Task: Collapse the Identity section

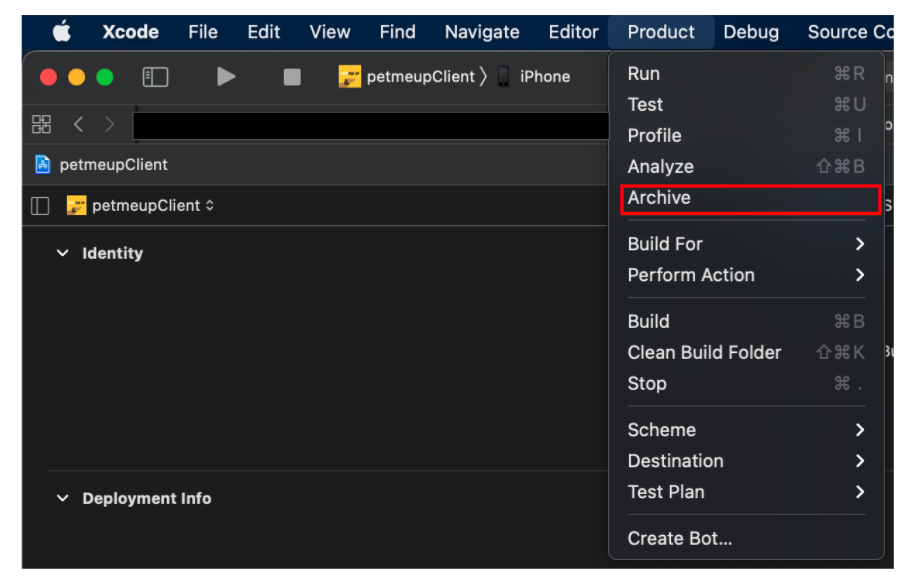Action: (x=62, y=253)
